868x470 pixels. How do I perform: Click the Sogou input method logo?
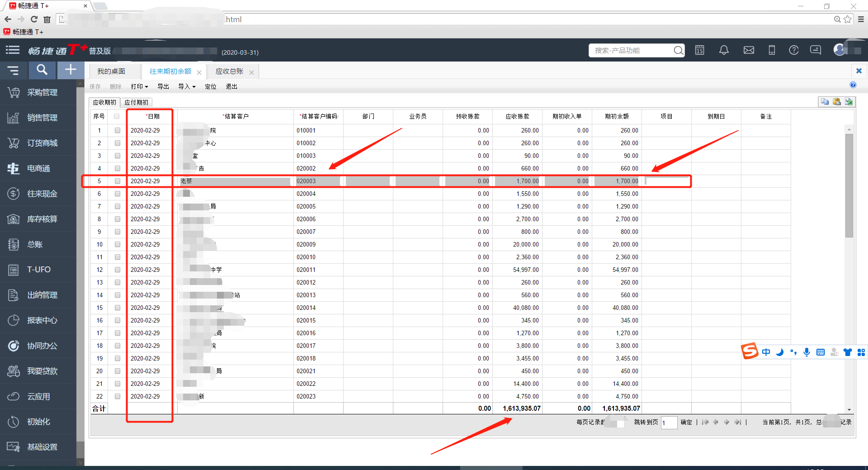(750, 351)
